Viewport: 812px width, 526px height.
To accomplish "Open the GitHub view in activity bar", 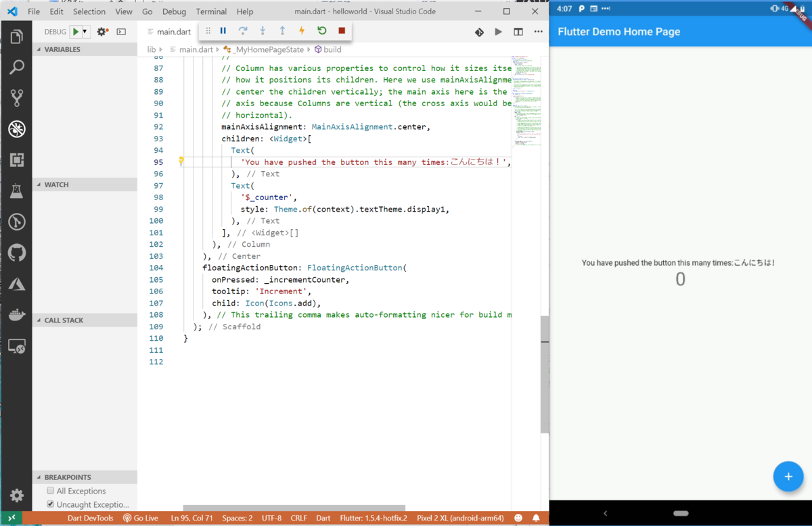I will pyautogui.click(x=16, y=254).
